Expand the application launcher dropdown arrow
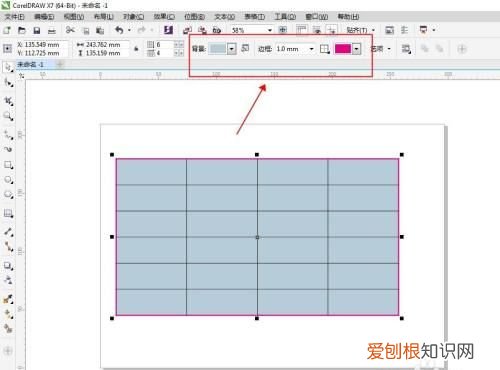The height and width of the screenshot is (370, 500). 434,30
